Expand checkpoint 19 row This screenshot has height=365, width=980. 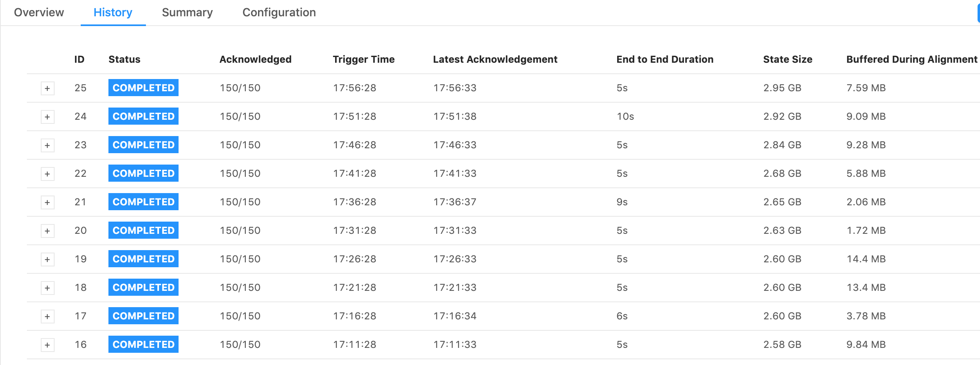[47, 259]
